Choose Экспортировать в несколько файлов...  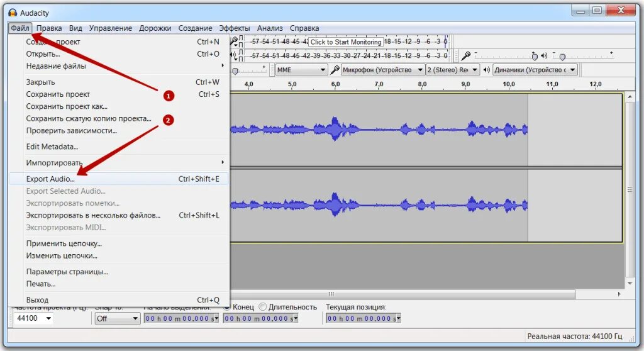119,215
